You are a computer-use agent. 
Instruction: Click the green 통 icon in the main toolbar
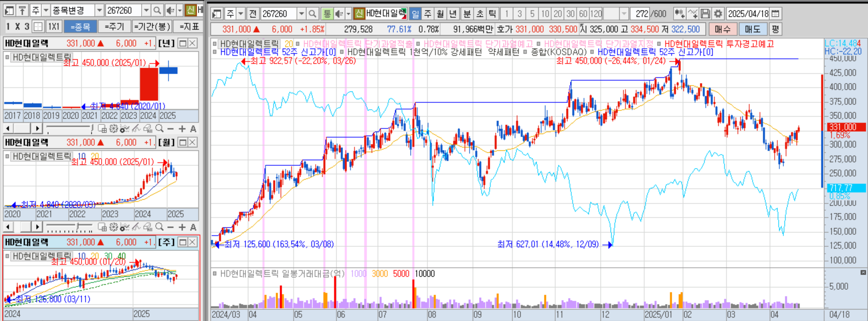pyautogui.click(x=327, y=14)
